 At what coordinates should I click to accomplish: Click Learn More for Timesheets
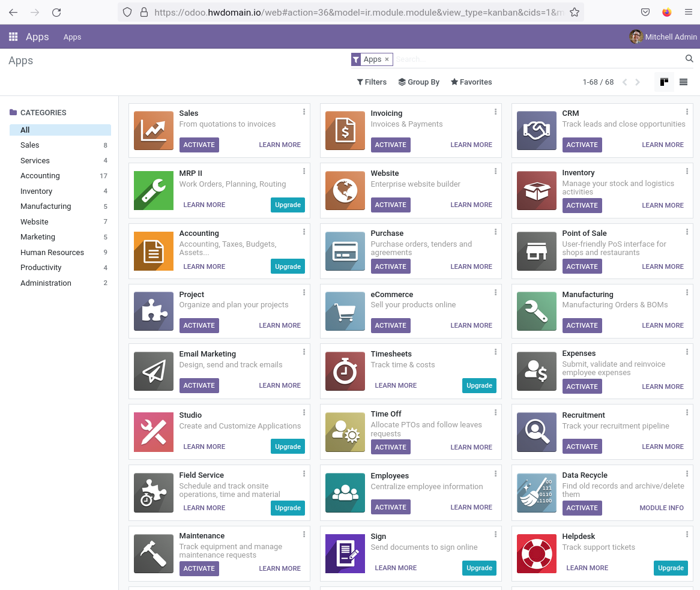[396, 385]
